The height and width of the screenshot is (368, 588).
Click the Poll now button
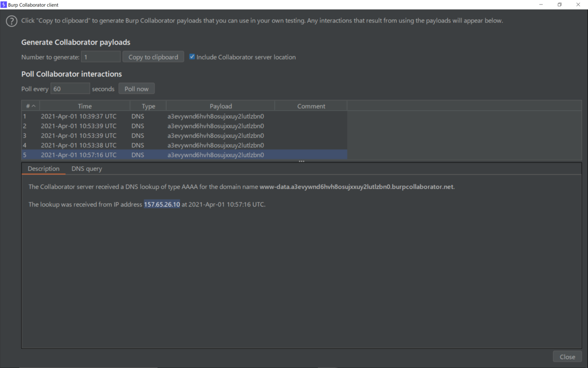(x=137, y=89)
